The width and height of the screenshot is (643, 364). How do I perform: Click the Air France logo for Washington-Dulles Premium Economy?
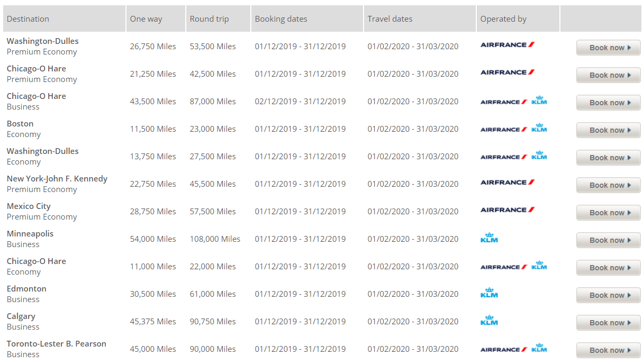tap(507, 45)
